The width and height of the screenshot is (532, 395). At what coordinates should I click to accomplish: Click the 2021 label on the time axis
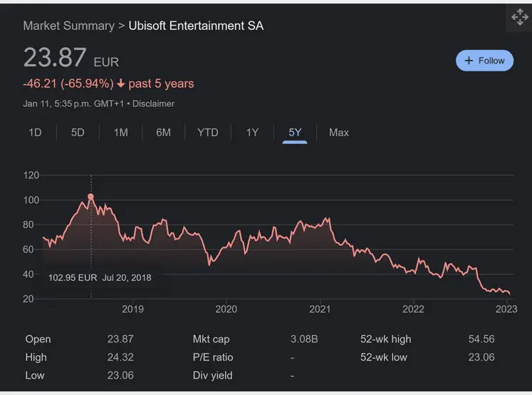(320, 309)
